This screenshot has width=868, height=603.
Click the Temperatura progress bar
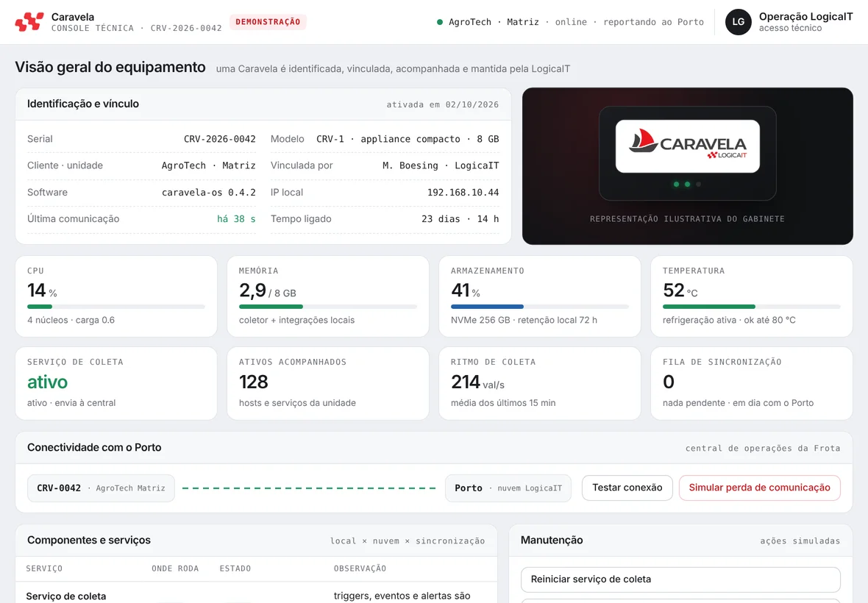[752, 307]
